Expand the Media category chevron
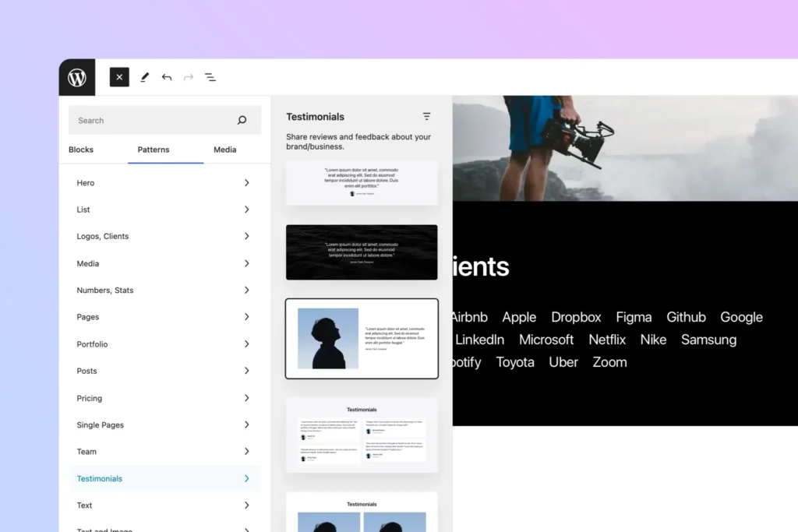The height and width of the screenshot is (532, 798). click(246, 263)
